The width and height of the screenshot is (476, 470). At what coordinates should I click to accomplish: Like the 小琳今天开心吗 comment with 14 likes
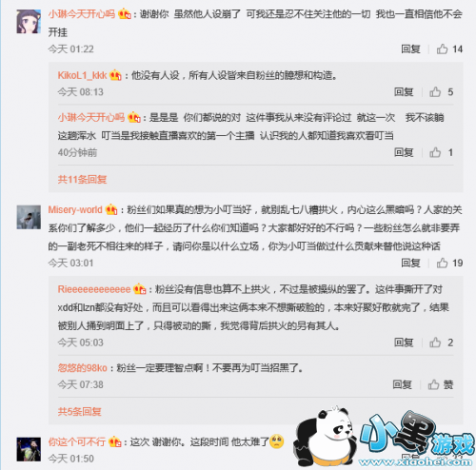442,49
